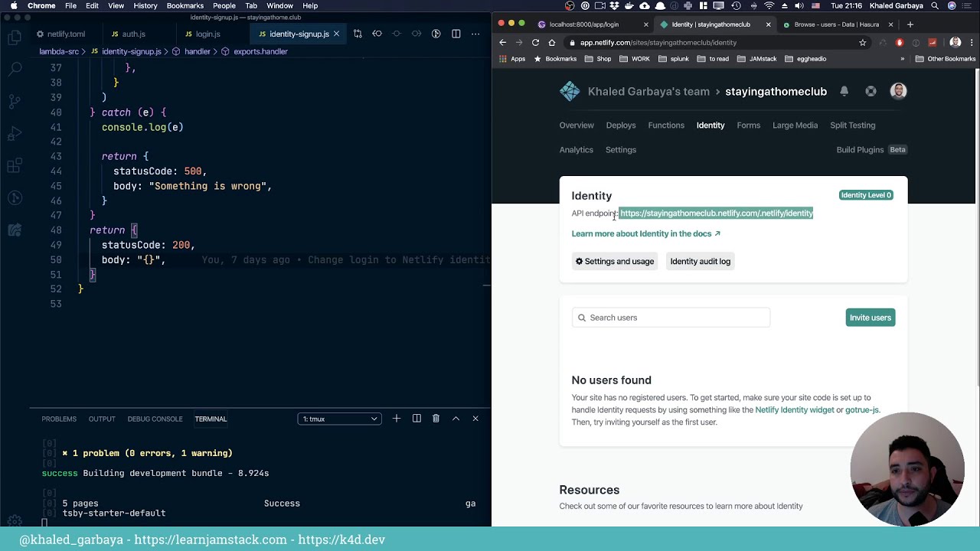The image size is (980, 551).
Task: Select lambda-src in the breadcrumb
Action: pyautogui.click(x=59, y=51)
